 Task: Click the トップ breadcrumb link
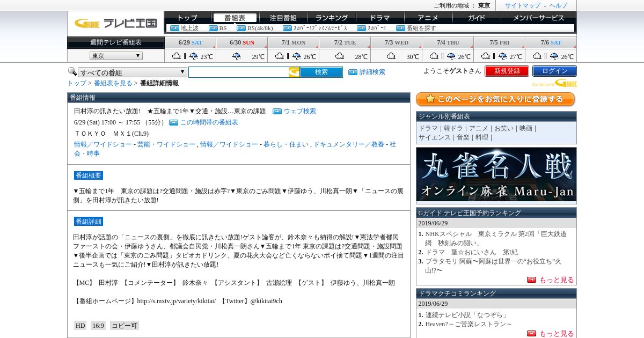[x=77, y=83]
